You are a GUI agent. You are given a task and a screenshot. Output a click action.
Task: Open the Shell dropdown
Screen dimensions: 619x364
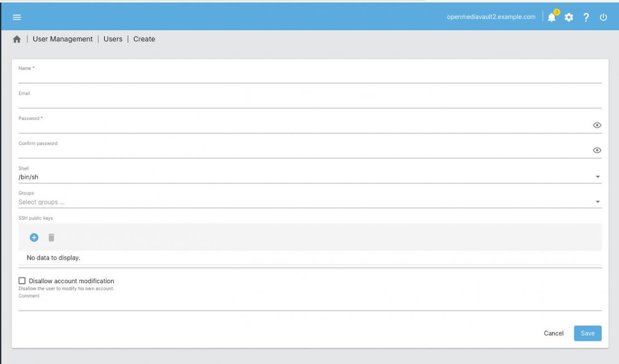click(x=597, y=176)
